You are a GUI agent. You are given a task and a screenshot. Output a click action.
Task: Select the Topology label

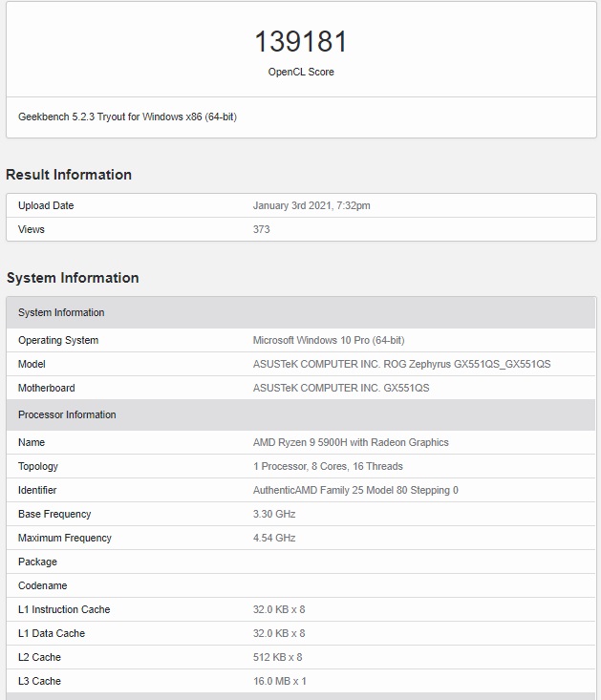click(38, 467)
